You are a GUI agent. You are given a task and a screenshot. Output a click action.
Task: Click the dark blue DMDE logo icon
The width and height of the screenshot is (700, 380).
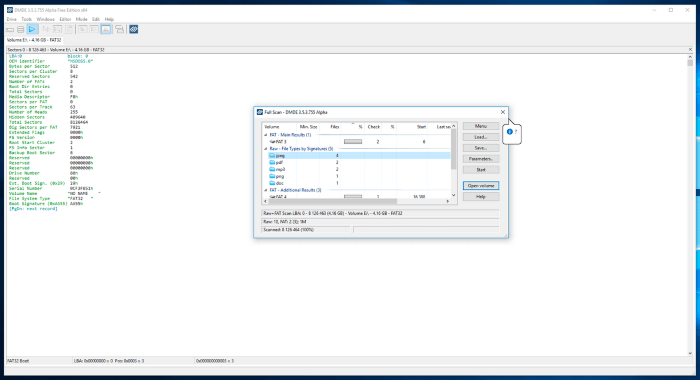click(x=133, y=29)
